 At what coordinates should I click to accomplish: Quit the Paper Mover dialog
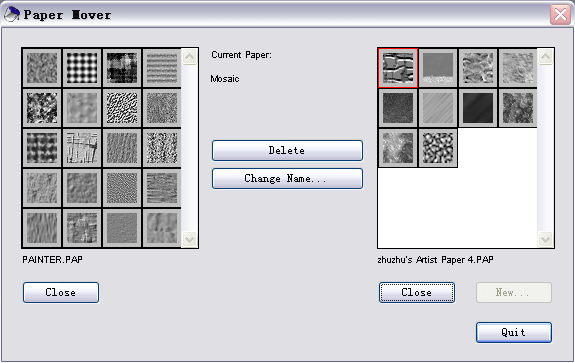coord(514,333)
